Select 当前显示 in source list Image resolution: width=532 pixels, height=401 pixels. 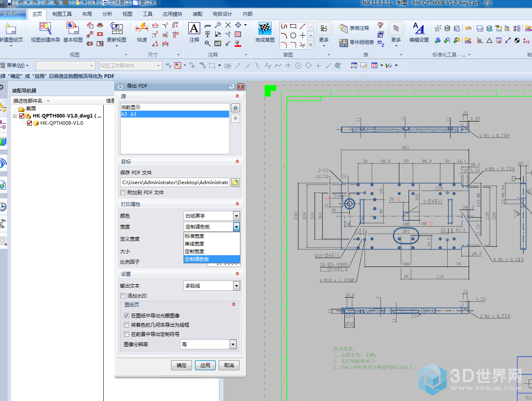click(175, 107)
